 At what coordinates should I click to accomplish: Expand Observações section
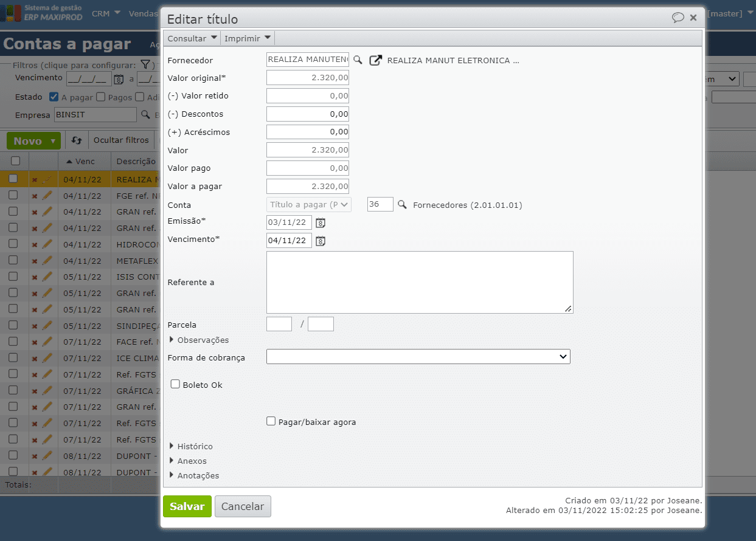199,340
